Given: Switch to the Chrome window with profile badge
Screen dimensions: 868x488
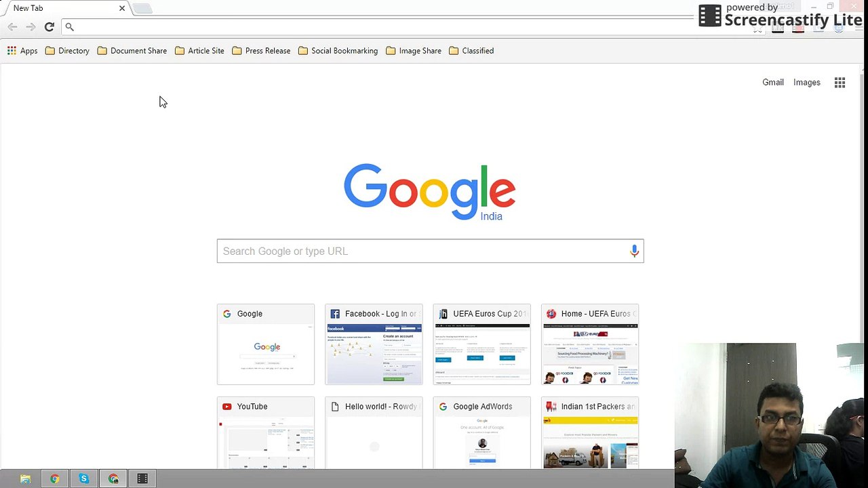Looking at the screenshot, I should [113, 479].
